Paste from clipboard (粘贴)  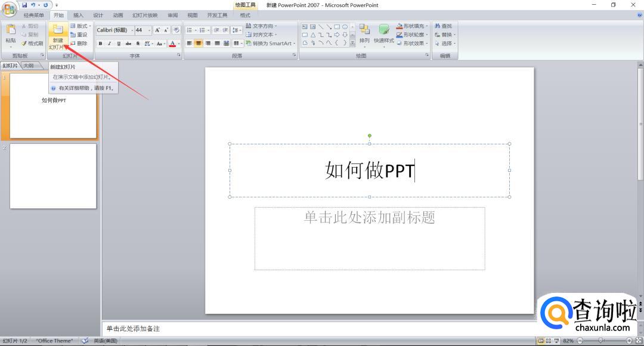pyautogui.click(x=11, y=35)
